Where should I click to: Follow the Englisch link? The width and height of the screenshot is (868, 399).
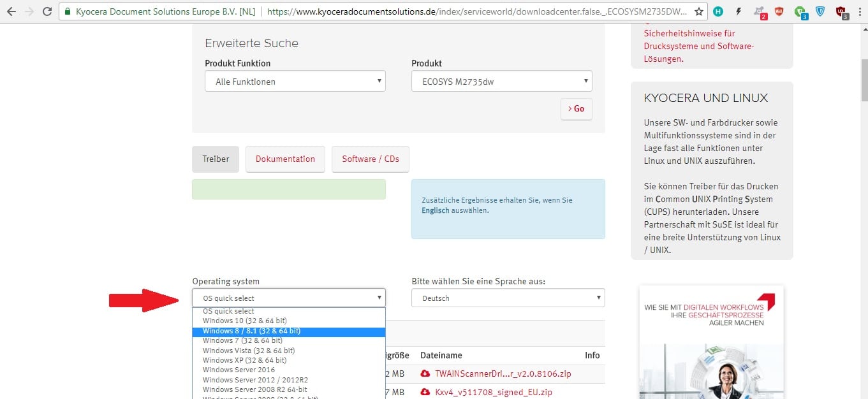pyautogui.click(x=436, y=210)
